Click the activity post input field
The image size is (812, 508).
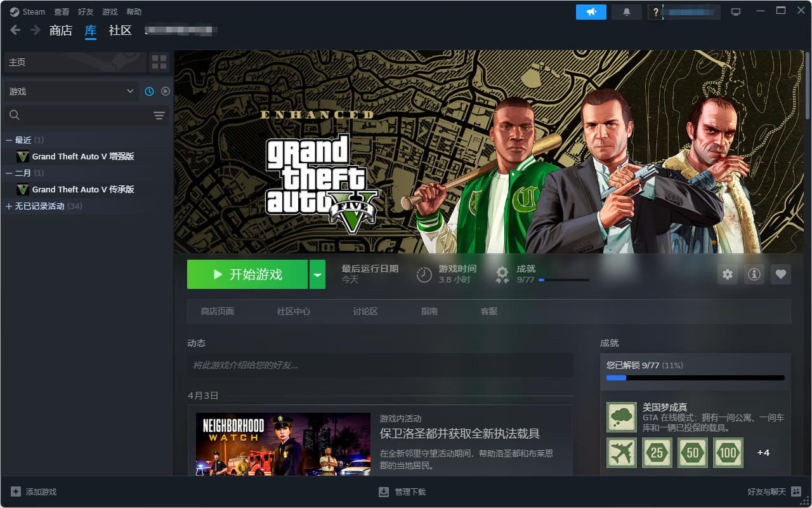click(x=379, y=365)
